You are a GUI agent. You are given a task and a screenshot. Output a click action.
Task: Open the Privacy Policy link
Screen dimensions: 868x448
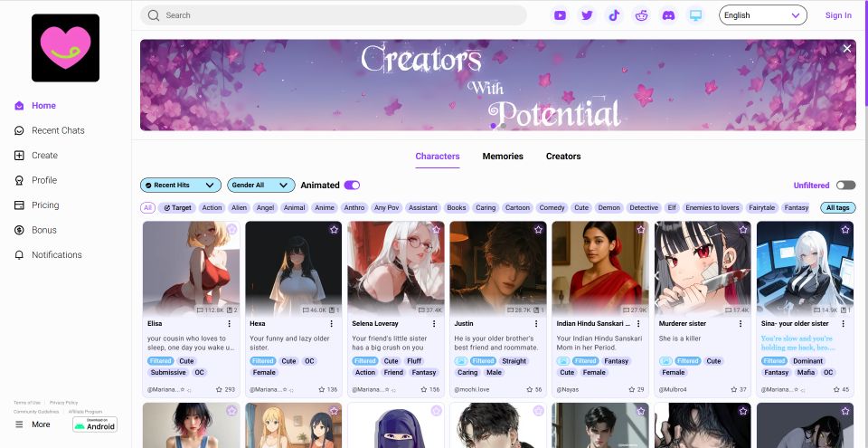63,403
